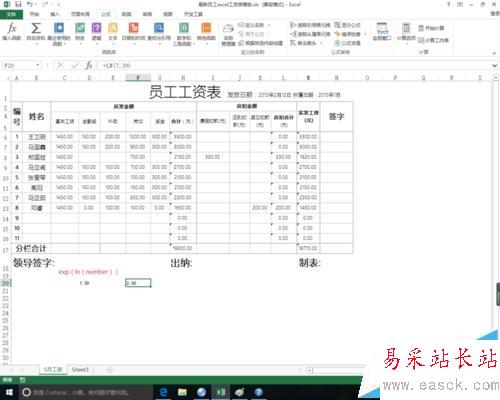Click Calculate Sheet (计算工作表)

coord(433,40)
